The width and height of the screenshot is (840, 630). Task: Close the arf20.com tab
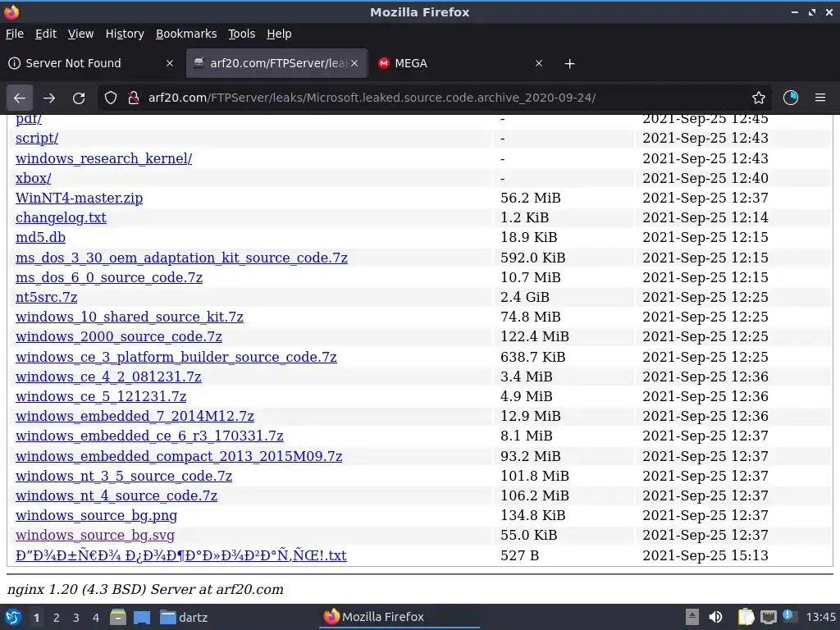(x=354, y=63)
